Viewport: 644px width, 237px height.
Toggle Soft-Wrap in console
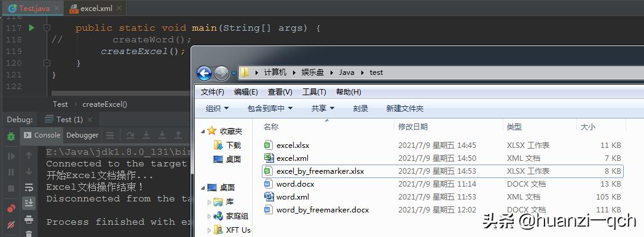tap(29, 187)
